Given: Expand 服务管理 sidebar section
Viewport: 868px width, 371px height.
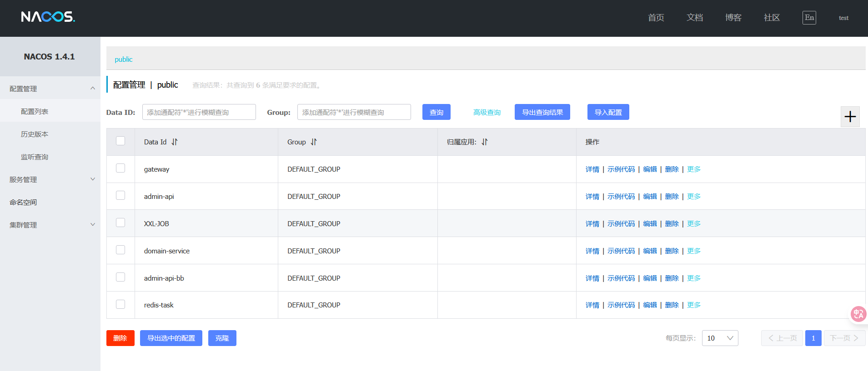Looking at the screenshot, I should tap(50, 179).
